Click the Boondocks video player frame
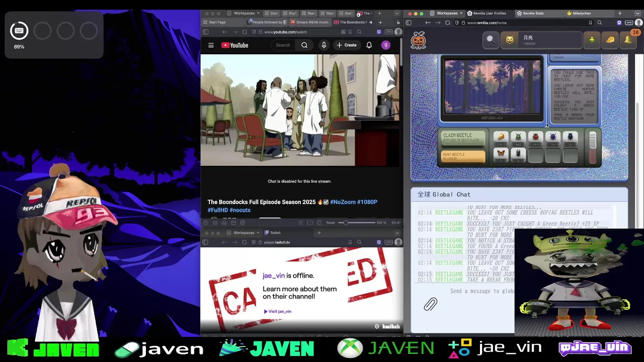The height and width of the screenshot is (362, 644). click(300, 110)
